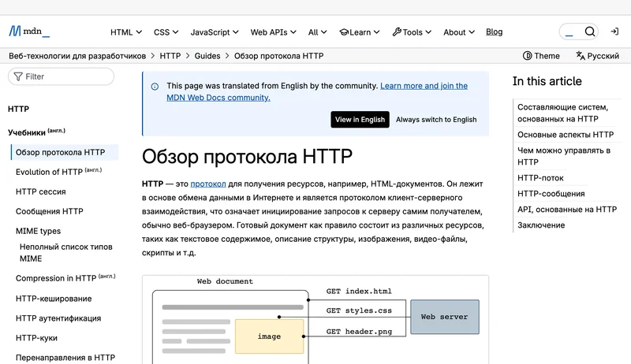Open HTTP-куки sidebar item
Screen dimensions: 631x364
36,338
